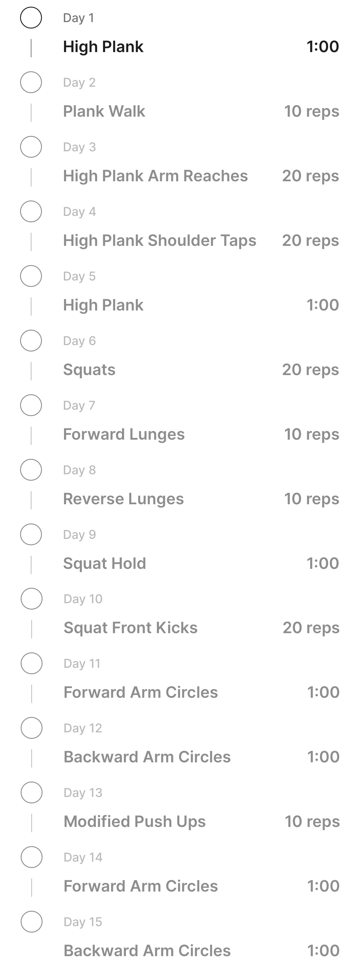Screen dimensions: 361x980
Task: Check the Day 15 circle
Action: click(x=31, y=922)
